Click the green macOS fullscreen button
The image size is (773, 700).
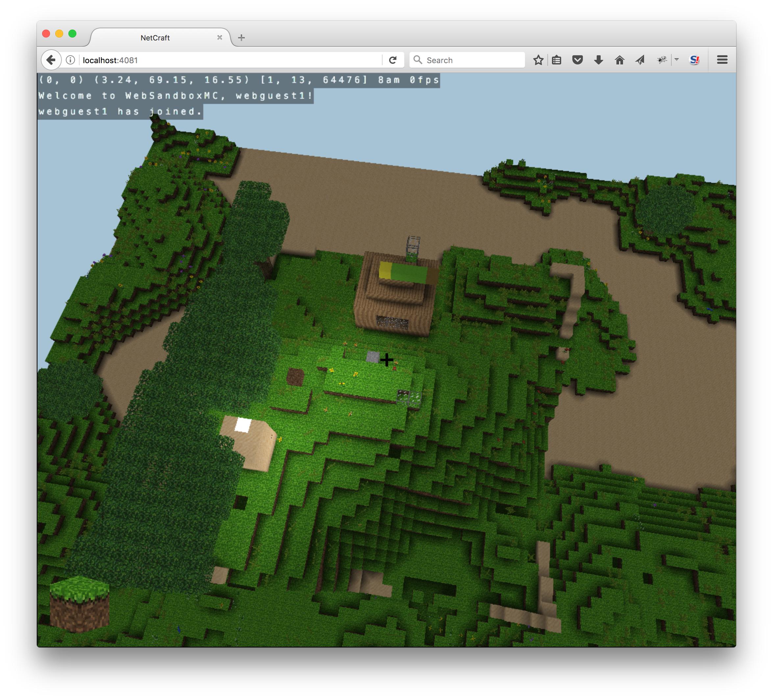[72, 34]
